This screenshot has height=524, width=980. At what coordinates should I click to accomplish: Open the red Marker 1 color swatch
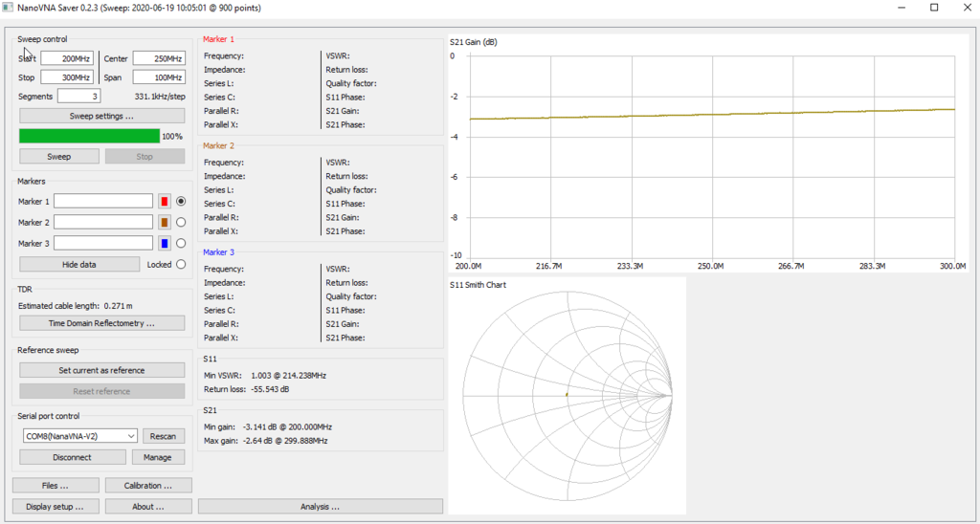165,201
